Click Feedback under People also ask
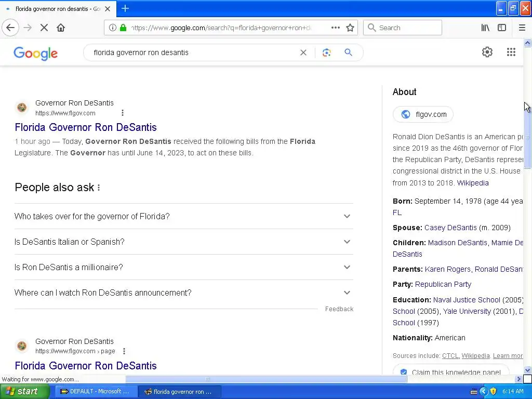 click(x=339, y=309)
